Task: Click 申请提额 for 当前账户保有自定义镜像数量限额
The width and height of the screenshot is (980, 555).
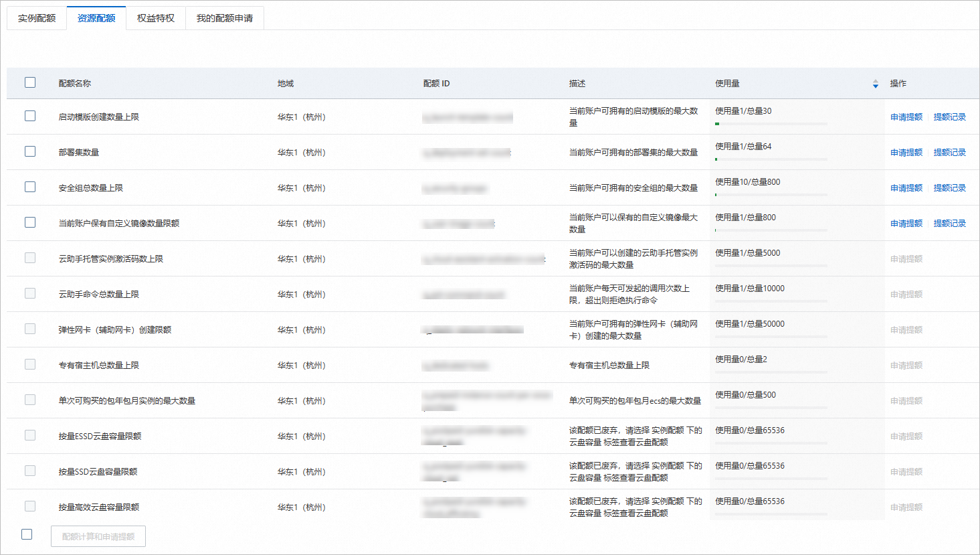Action: pyautogui.click(x=906, y=224)
